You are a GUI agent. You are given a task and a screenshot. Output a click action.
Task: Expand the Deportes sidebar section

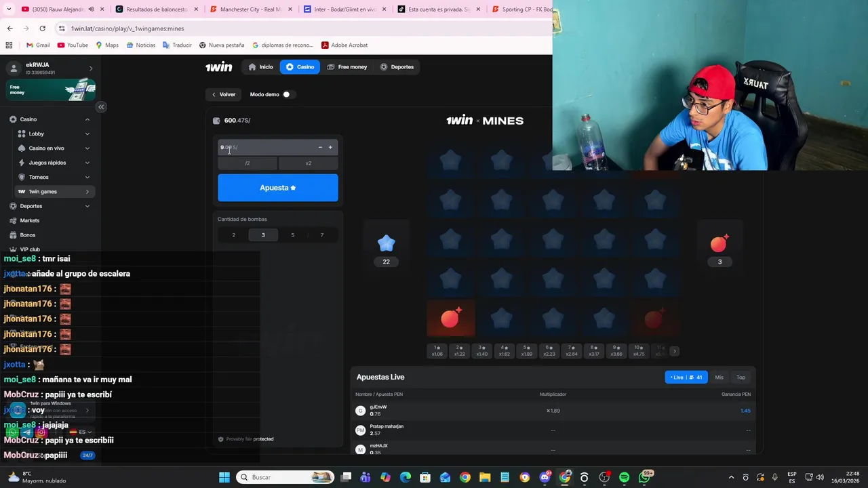pos(87,206)
